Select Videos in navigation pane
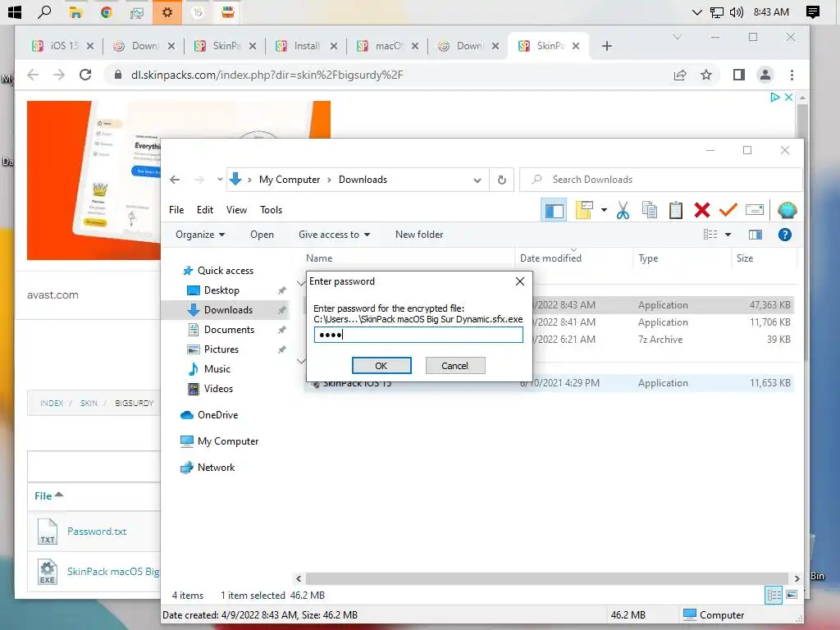This screenshot has width=840, height=630. coord(218,389)
